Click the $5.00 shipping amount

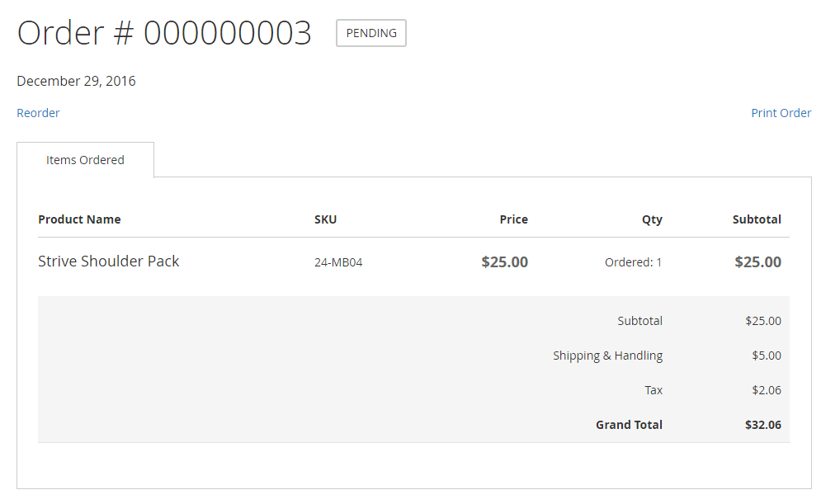coord(765,356)
